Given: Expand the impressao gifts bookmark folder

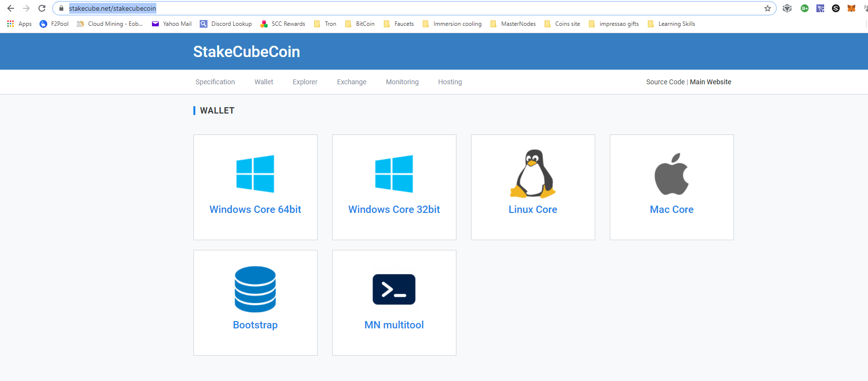Looking at the screenshot, I should 614,24.
